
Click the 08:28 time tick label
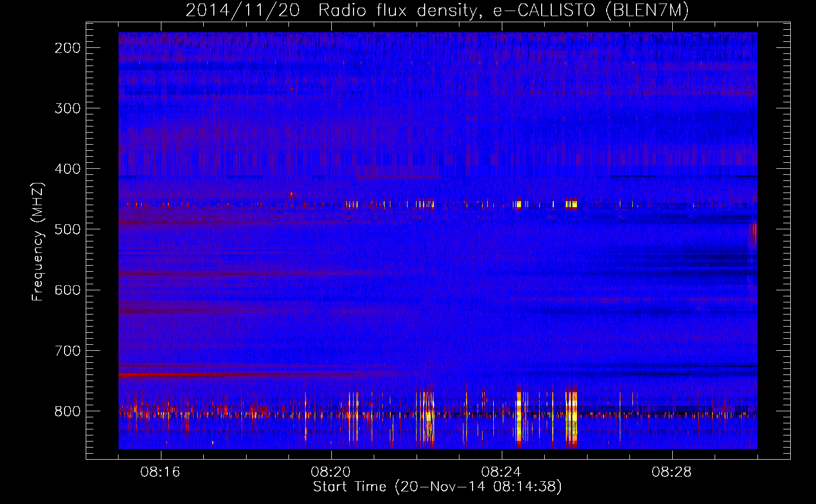(672, 472)
